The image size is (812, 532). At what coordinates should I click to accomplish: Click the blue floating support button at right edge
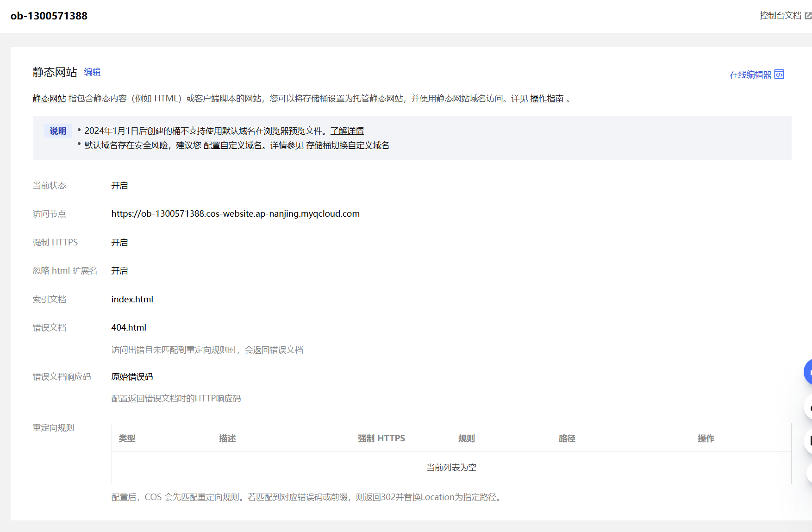(808, 371)
